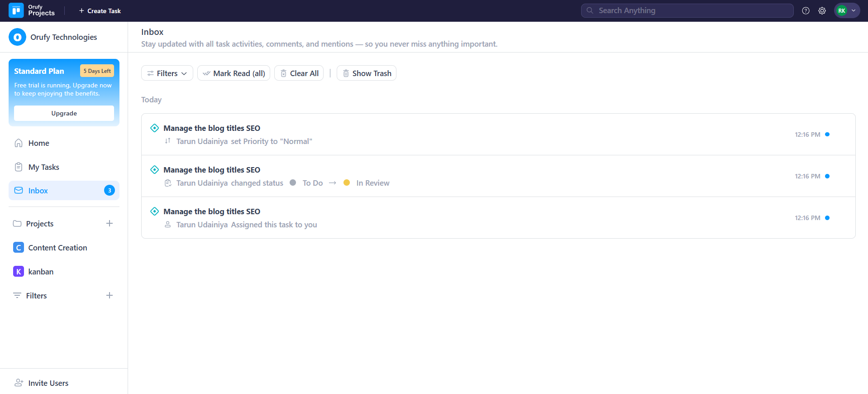Expand the Projects section in sidebar
868x394 pixels.
(x=40, y=224)
